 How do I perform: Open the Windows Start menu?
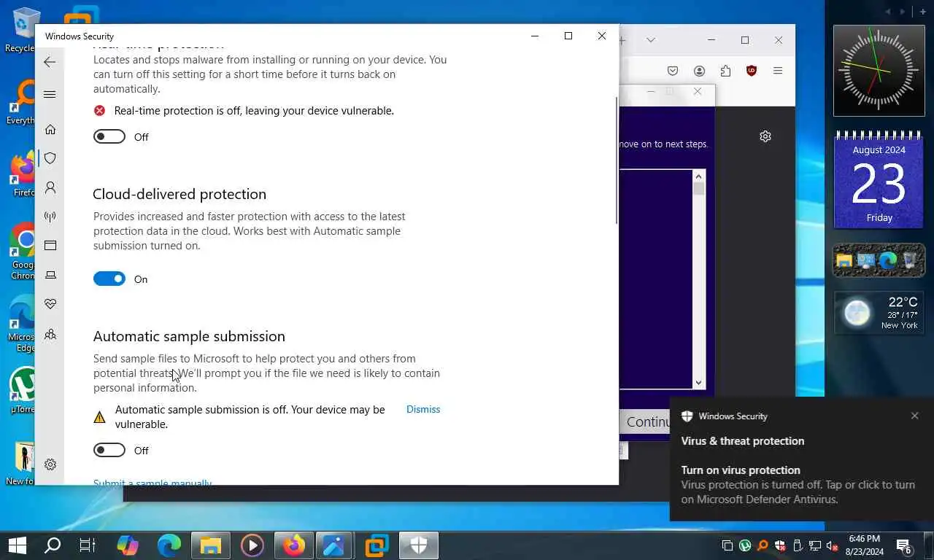18,545
